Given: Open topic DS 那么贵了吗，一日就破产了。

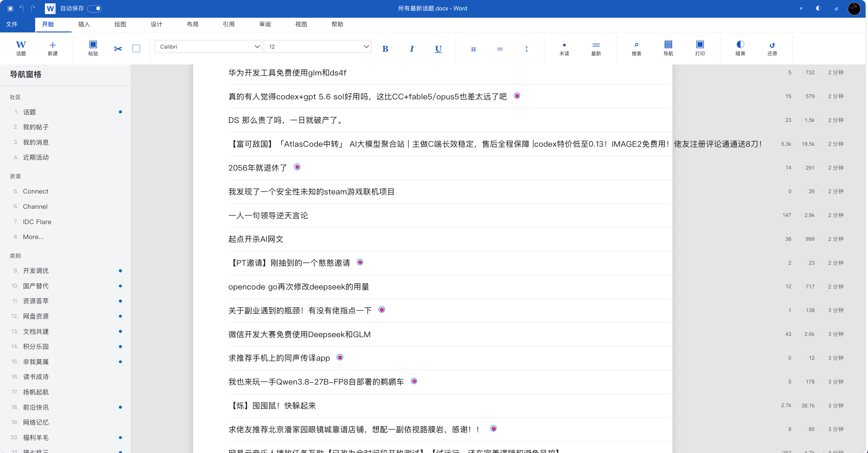Looking at the screenshot, I should (x=286, y=120).
